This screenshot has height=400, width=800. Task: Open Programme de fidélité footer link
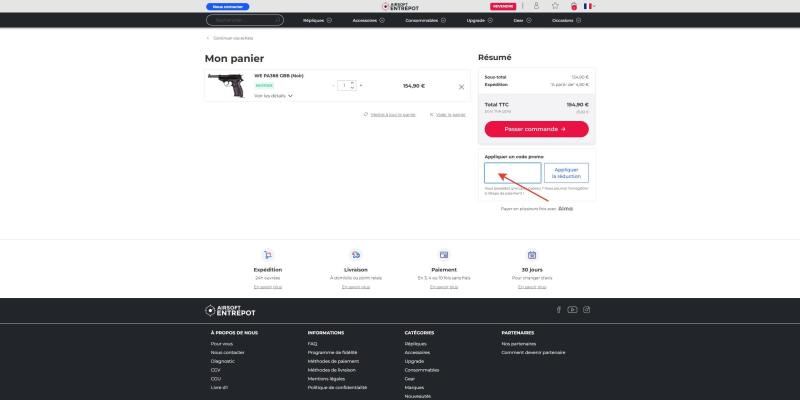332,353
